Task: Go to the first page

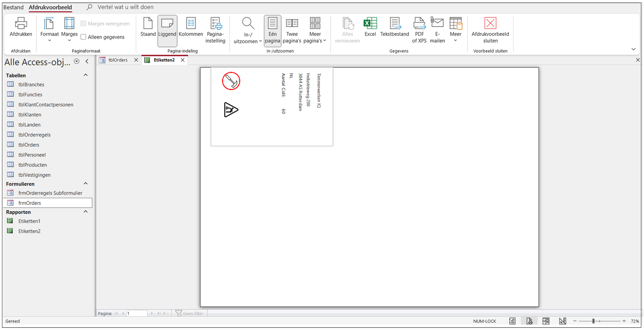Action: tap(116, 314)
